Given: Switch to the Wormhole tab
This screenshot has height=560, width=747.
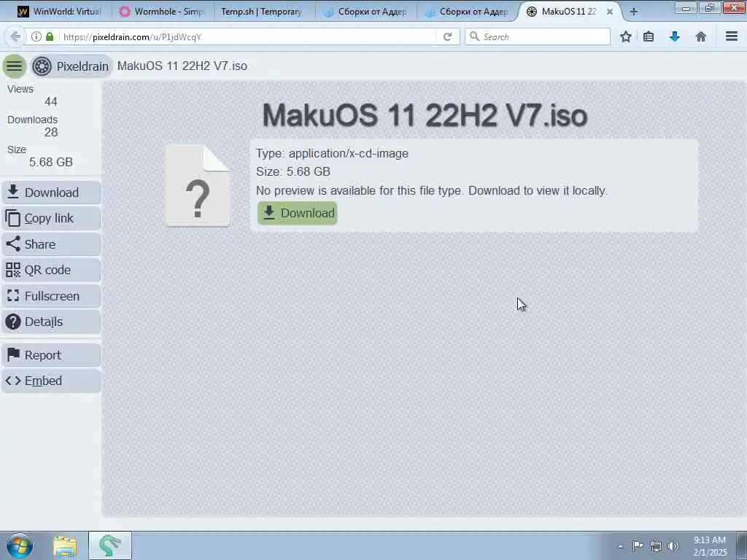Looking at the screenshot, I should coord(162,12).
